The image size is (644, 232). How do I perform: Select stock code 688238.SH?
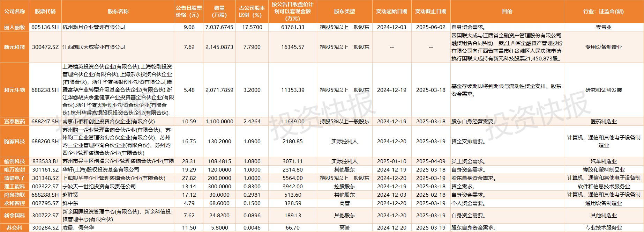pyautogui.click(x=45, y=90)
